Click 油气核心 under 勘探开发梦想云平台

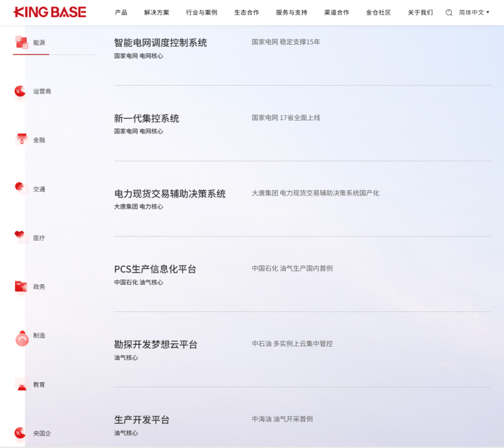pyautogui.click(x=126, y=357)
